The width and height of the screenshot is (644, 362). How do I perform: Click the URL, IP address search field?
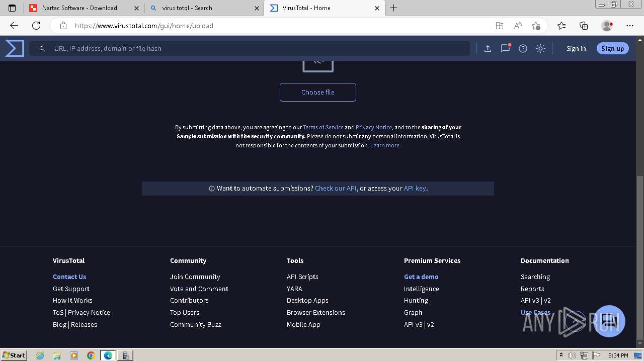click(x=250, y=48)
